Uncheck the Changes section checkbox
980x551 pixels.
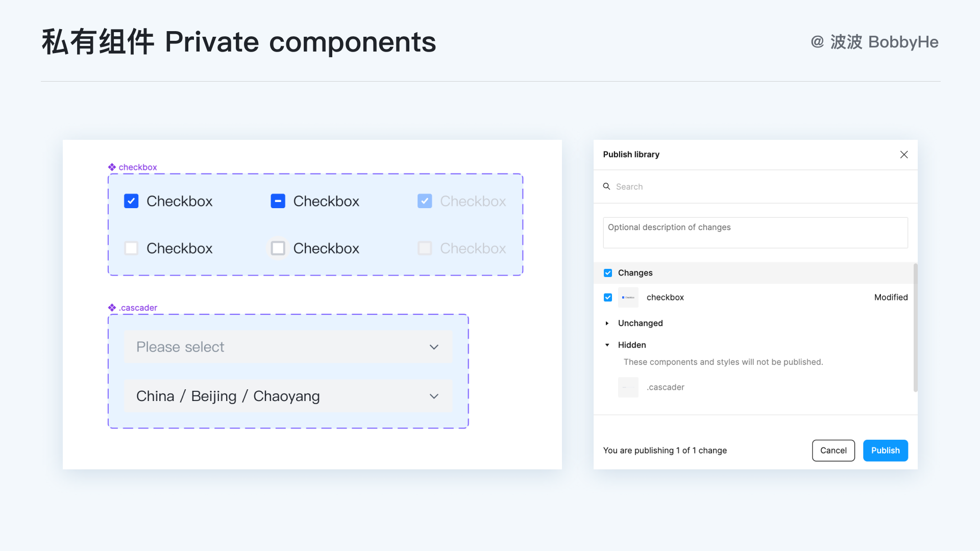coord(608,273)
